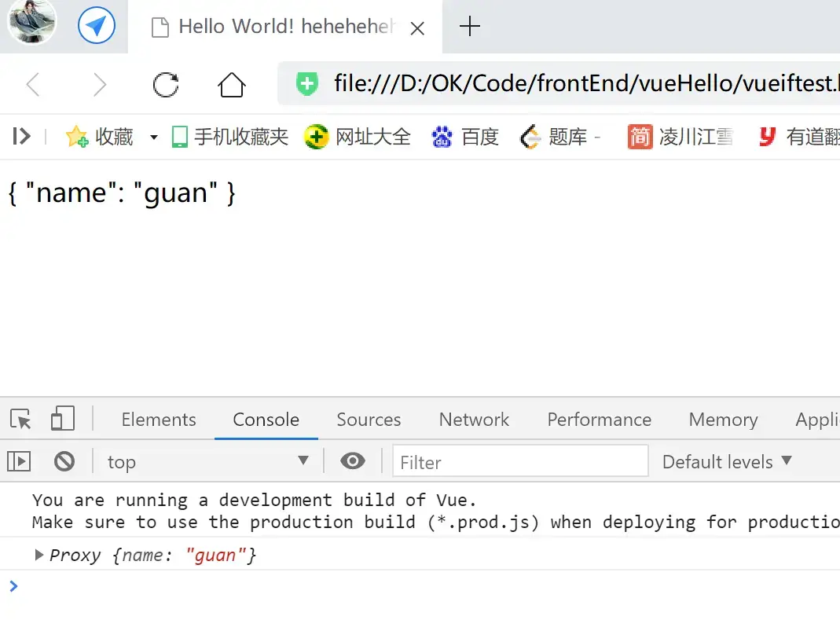Clear the console output
Screen dimensions: 840x620
pos(64,461)
